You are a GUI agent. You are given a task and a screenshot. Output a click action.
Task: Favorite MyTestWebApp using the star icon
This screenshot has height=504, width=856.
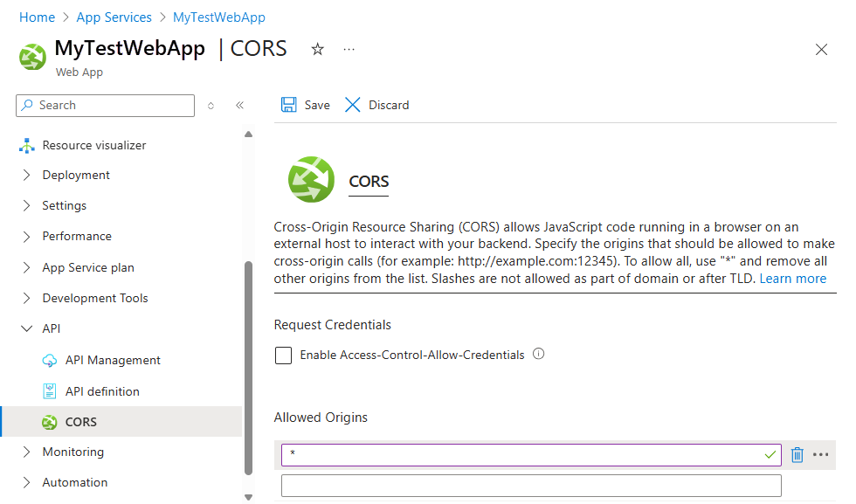coord(317,49)
